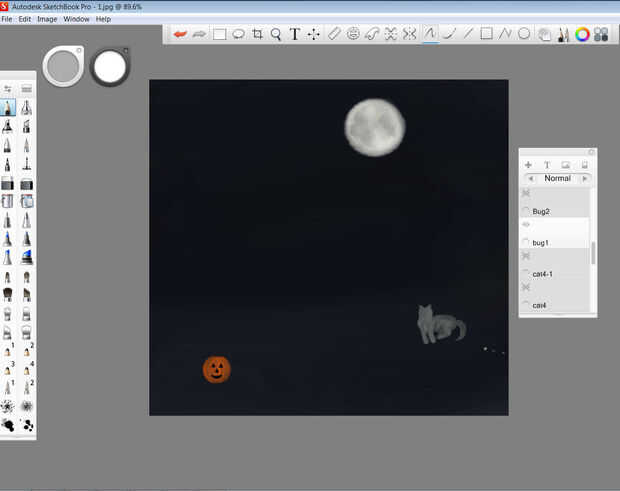Click previous blend mode left arrow
620x491 pixels.
(x=530, y=179)
